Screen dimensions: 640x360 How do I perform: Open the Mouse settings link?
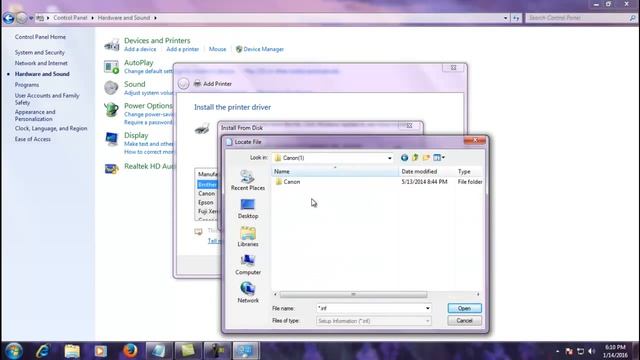218,49
